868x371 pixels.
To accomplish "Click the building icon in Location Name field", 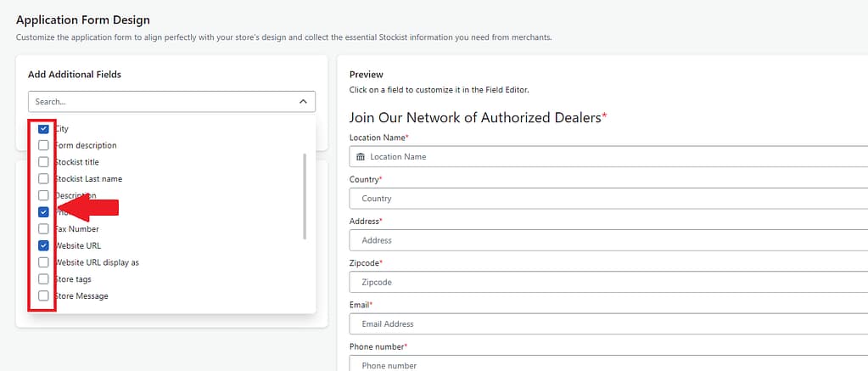I will click(x=361, y=157).
